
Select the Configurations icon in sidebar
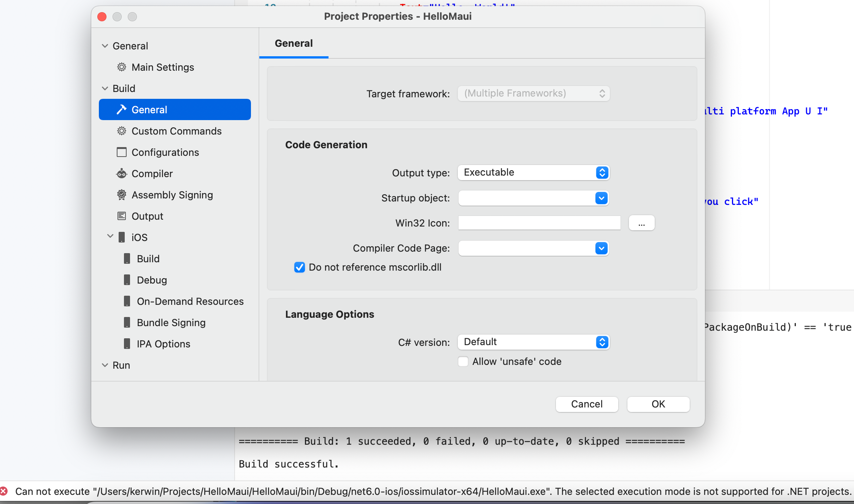pos(122,152)
